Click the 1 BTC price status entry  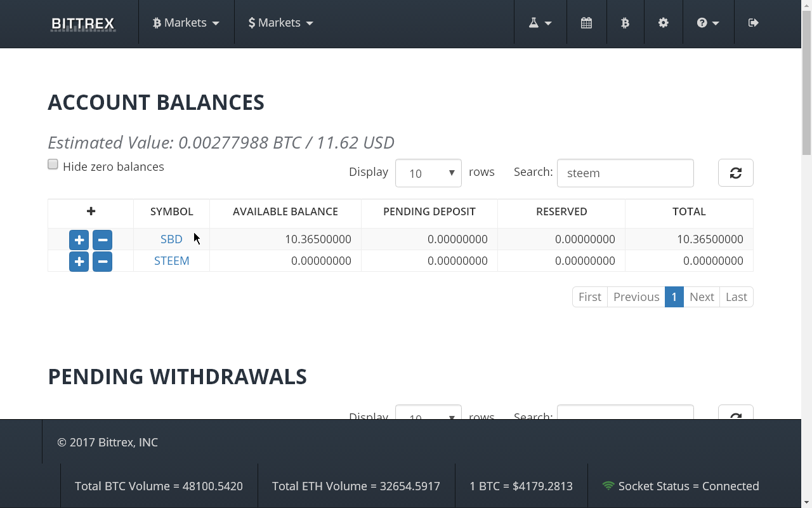click(521, 486)
